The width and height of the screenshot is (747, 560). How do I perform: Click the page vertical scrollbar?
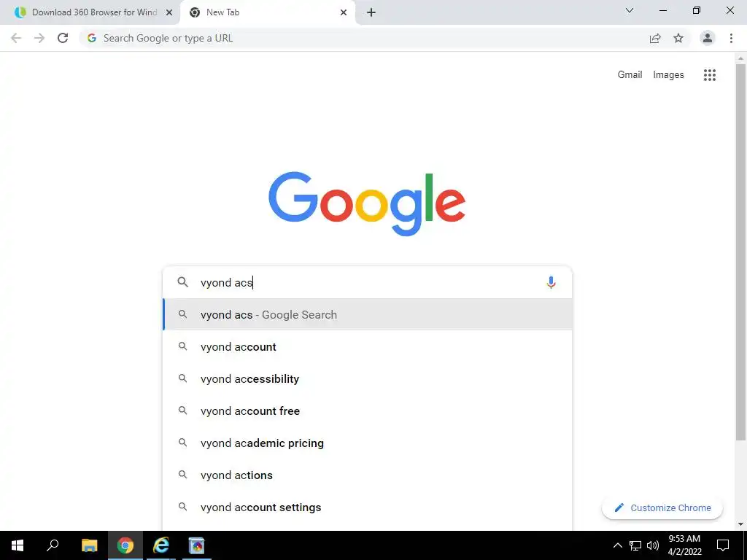(x=740, y=252)
